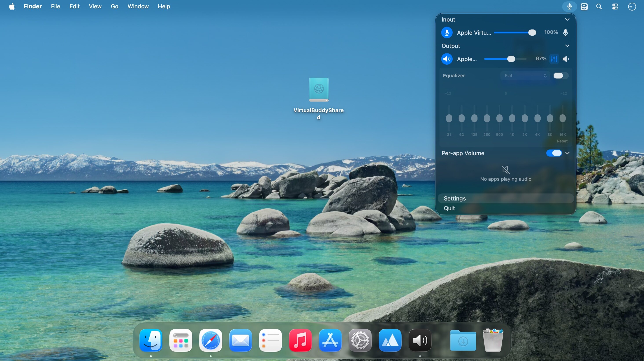Click the microphone icon in menu bar
Screen dimensions: 644x361
(x=569, y=7)
